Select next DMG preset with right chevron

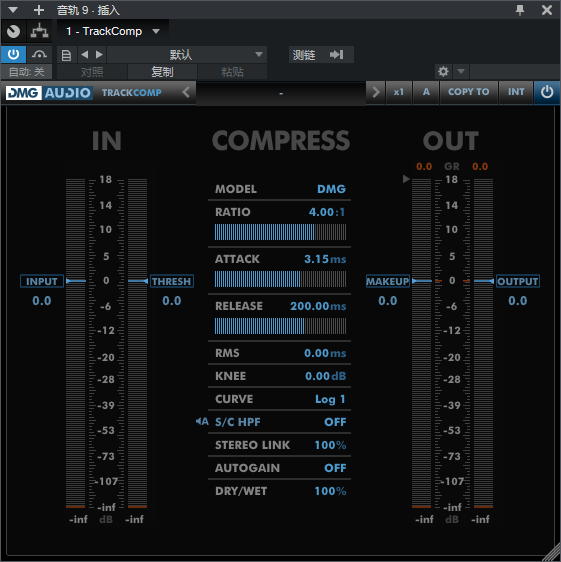(376, 92)
